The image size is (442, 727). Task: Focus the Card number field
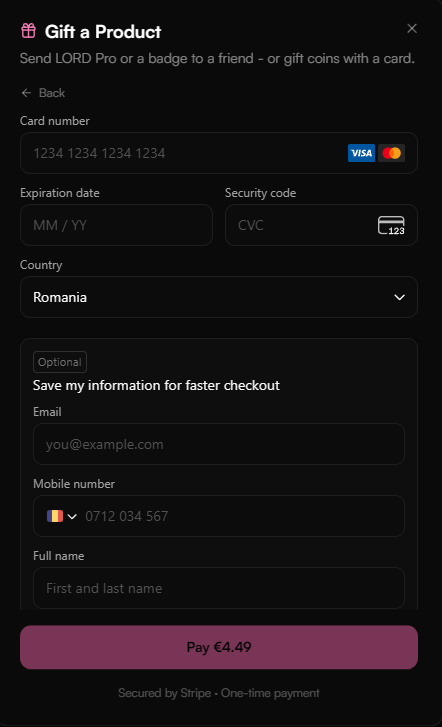pos(219,153)
